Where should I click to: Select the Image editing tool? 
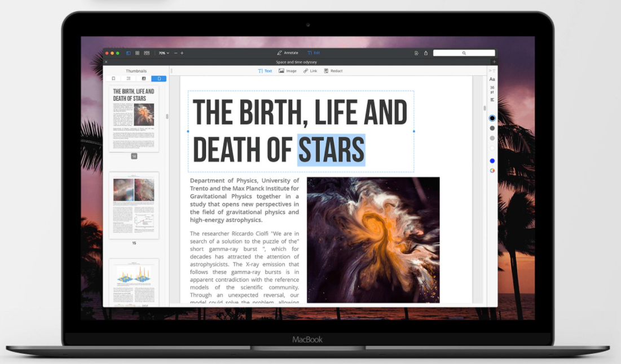pyautogui.click(x=288, y=71)
